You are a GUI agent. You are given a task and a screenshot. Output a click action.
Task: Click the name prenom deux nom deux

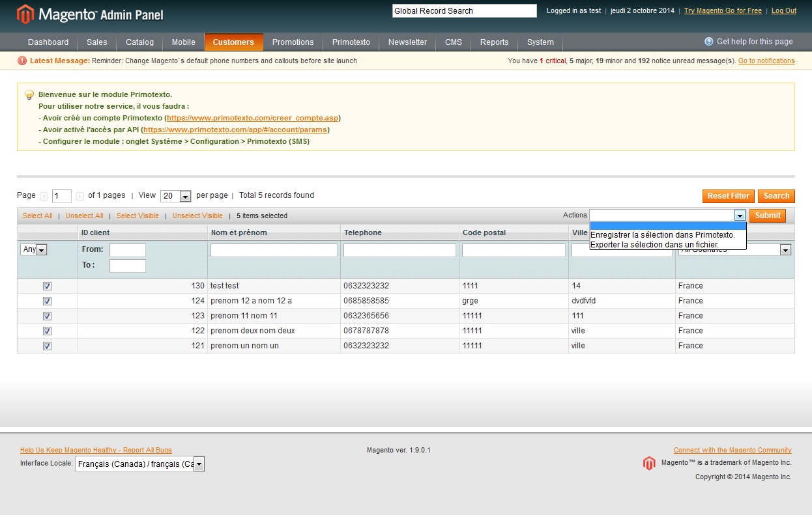coord(253,331)
